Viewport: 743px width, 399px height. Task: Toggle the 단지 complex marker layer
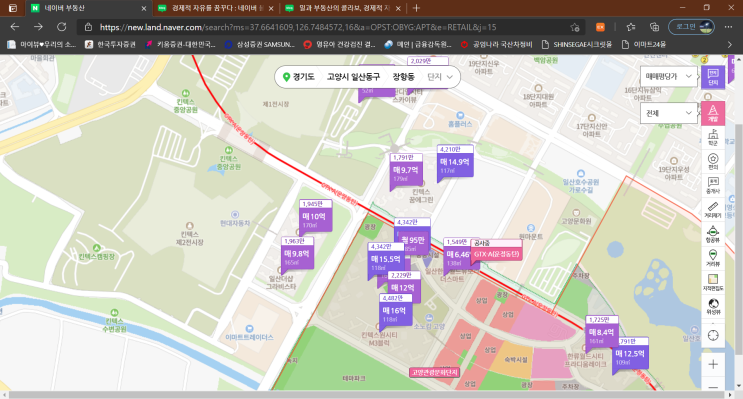click(713, 77)
